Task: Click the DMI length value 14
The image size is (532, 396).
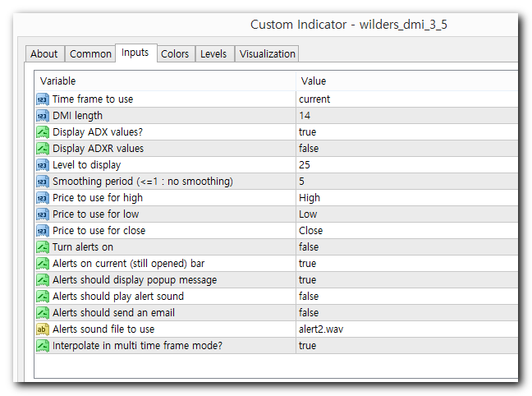Action: tap(305, 116)
